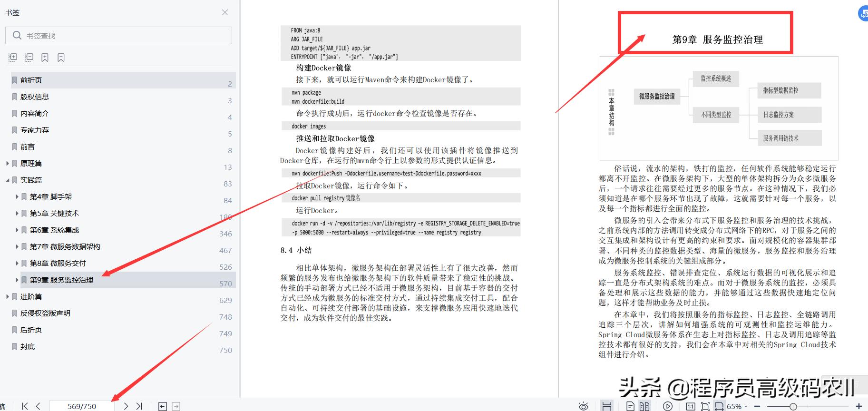Open the 反侵权盗版声明 bookmark

tap(45, 313)
